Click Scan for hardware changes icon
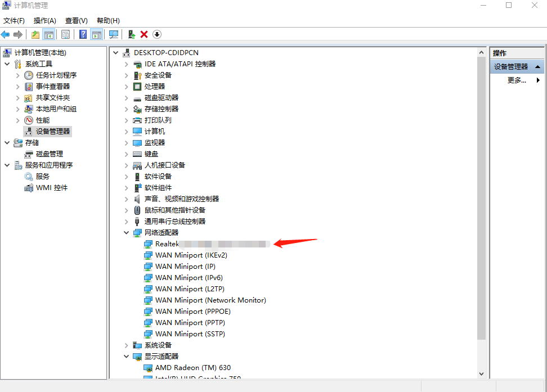547x392 pixels. click(114, 34)
